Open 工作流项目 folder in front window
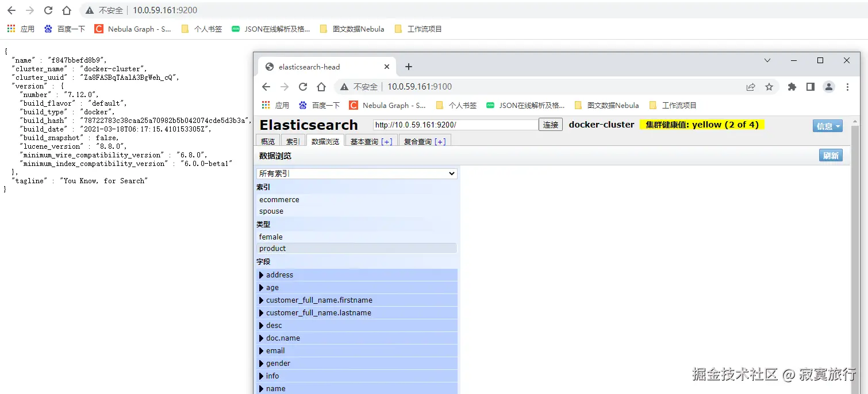This screenshot has height=394, width=868. click(673, 105)
